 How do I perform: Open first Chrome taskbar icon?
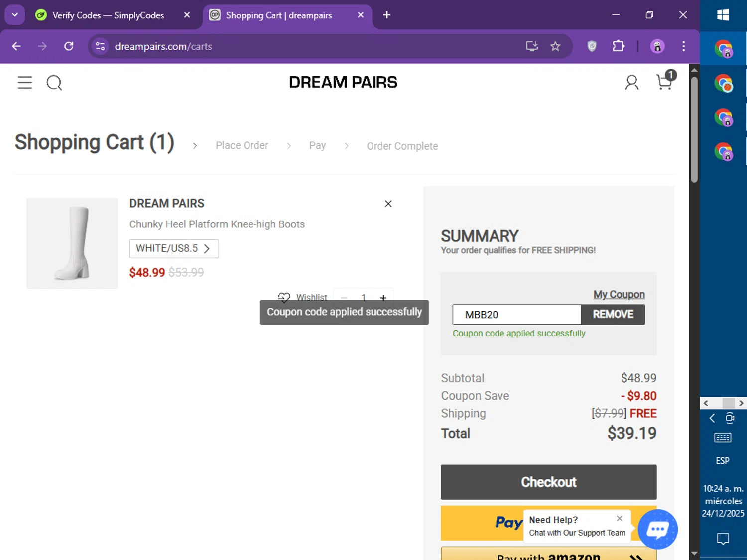coord(723,49)
